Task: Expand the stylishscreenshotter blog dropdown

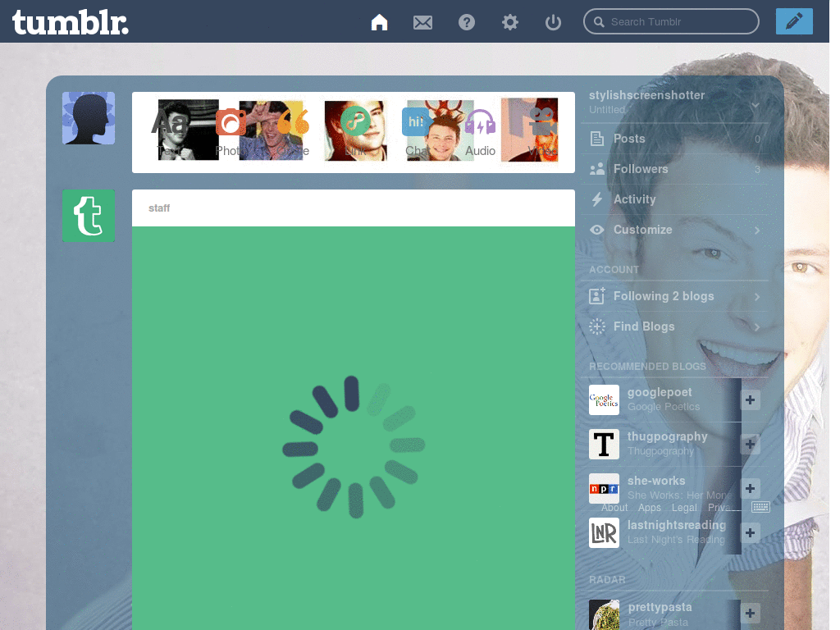Action: click(x=756, y=105)
